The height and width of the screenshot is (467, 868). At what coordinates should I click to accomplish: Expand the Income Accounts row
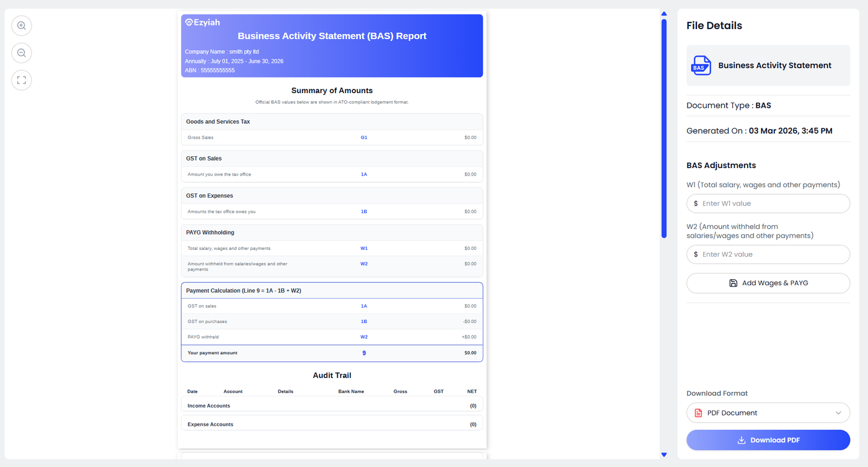[332, 406]
